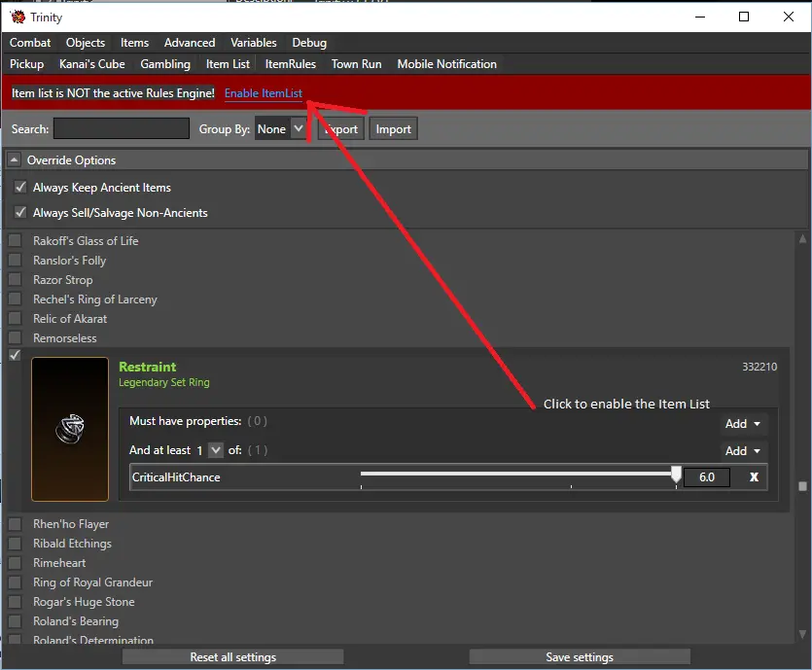Open the Group By dropdown
The width and height of the screenshot is (812, 670).
pyautogui.click(x=281, y=129)
